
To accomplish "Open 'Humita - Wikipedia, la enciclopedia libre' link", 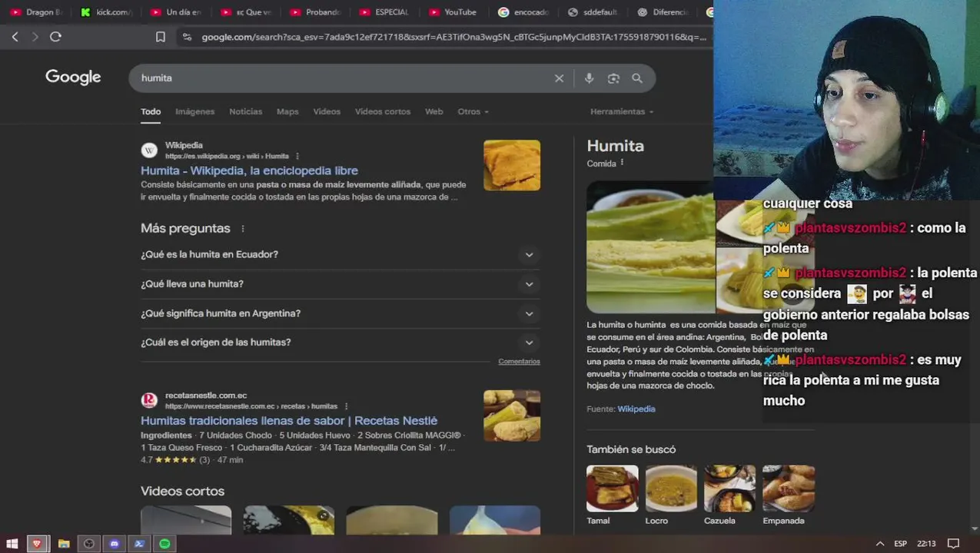I will point(249,171).
